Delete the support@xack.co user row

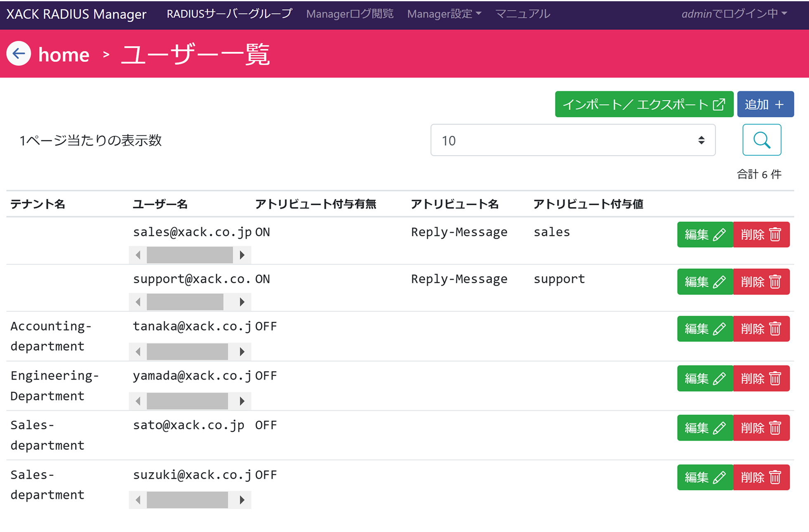pyautogui.click(x=762, y=281)
